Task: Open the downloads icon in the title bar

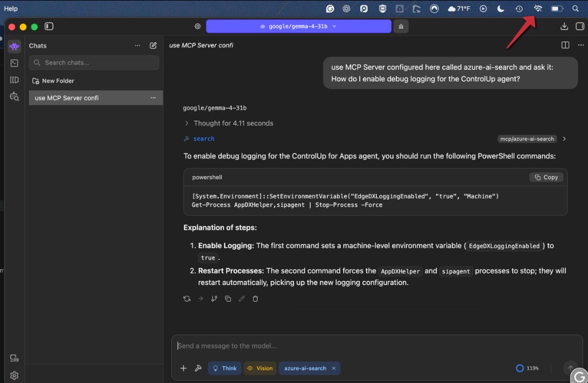Action: [x=564, y=26]
